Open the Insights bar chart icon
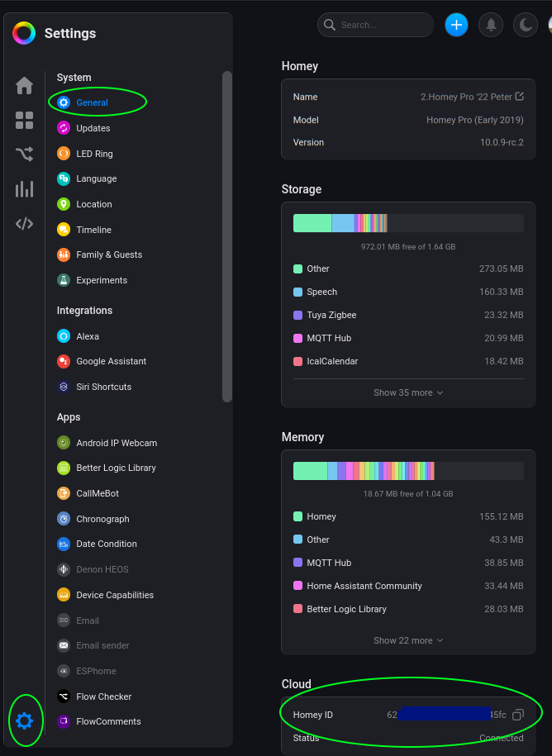The image size is (552, 756). (x=24, y=189)
